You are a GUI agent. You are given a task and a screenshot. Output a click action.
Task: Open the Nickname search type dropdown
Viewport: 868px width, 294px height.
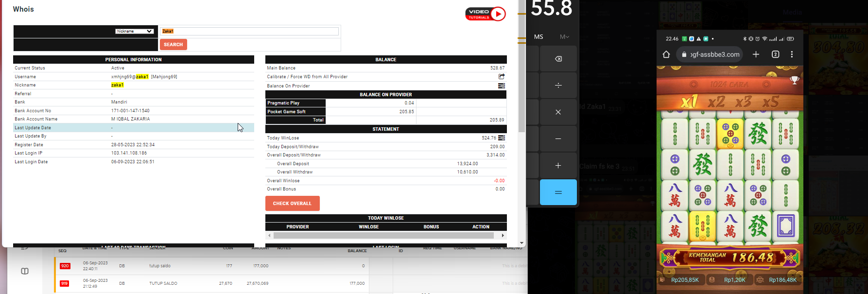(135, 31)
